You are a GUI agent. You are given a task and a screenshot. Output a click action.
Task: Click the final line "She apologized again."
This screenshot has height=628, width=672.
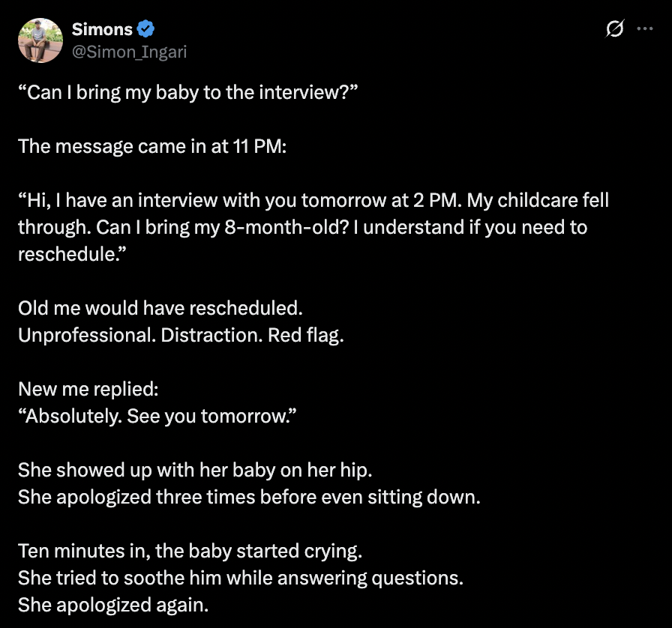coord(112,604)
